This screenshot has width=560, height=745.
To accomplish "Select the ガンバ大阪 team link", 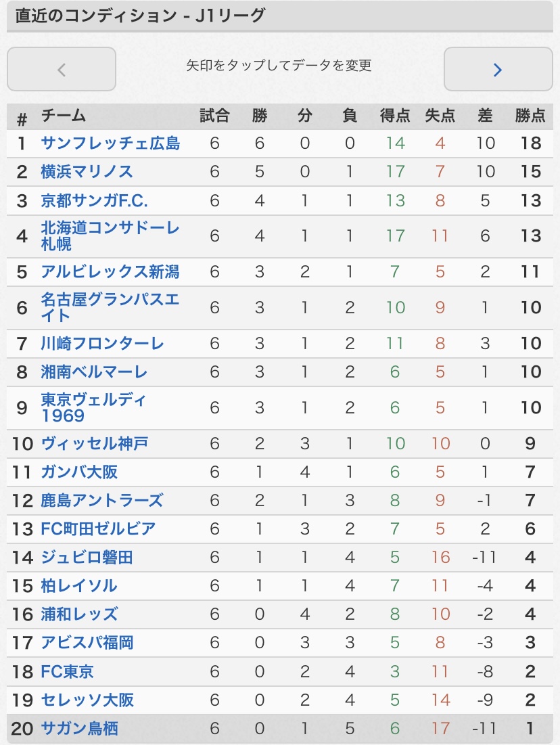I will pyautogui.click(x=79, y=472).
